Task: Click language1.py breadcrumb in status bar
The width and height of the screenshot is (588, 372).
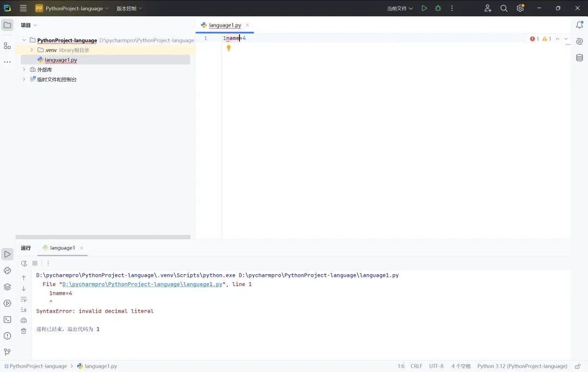Action: coord(97,366)
